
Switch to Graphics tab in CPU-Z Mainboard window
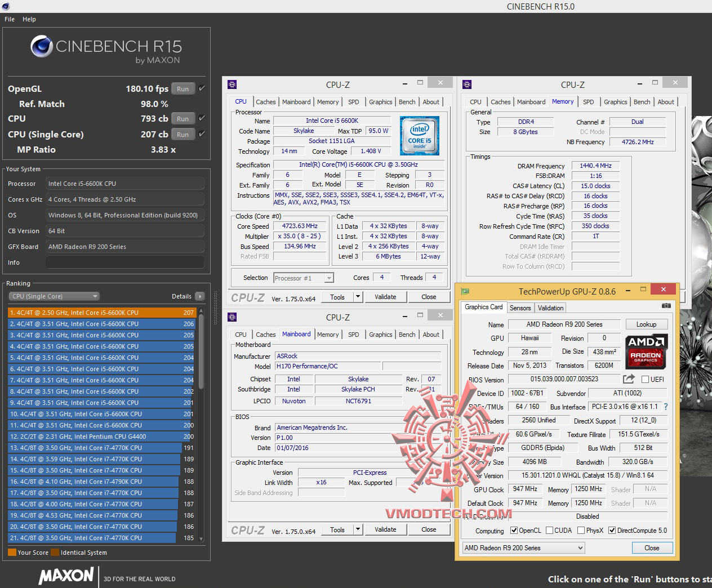381,335
